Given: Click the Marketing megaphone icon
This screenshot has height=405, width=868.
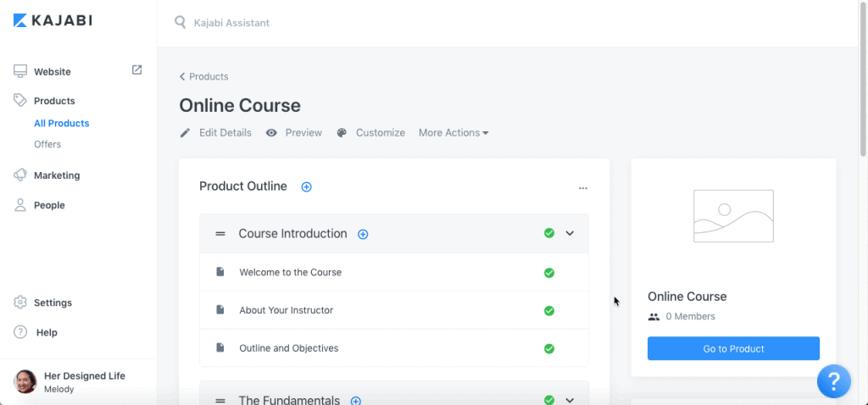Looking at the screenshot, I should [20, 175].
